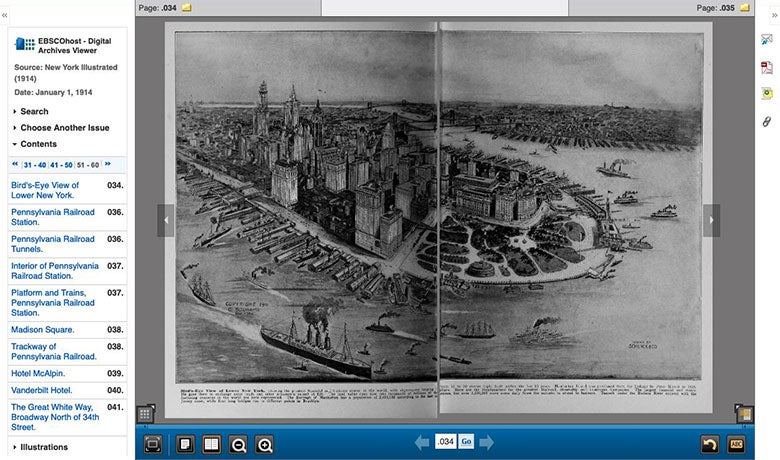Switch to two-page spread view
Screen dimensions: 780x460
[211, 444]
